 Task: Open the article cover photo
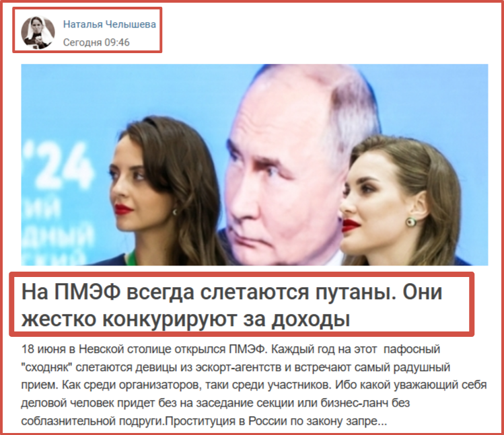click(254, 165)
